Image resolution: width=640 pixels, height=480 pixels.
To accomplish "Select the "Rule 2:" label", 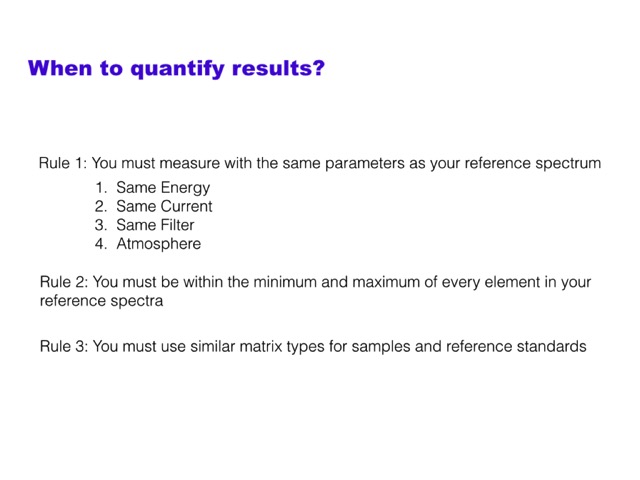I will [64, 282].
